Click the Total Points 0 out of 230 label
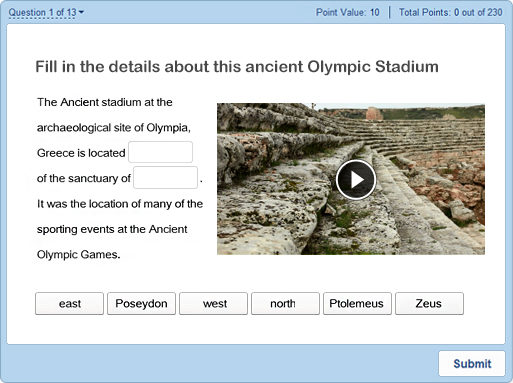513x383 pixels. 451,12
